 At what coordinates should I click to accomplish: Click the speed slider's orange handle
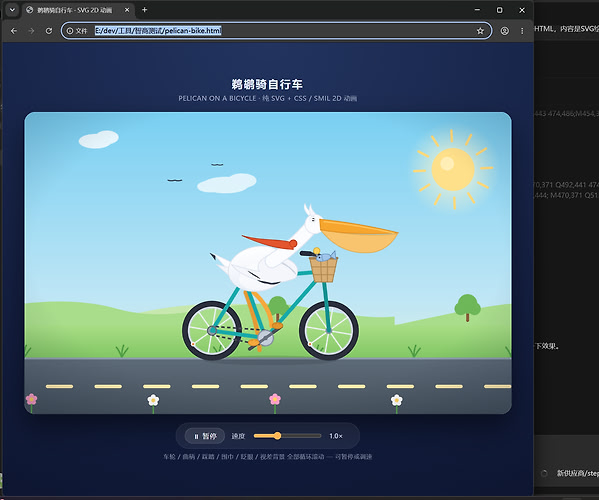(277, 435)
